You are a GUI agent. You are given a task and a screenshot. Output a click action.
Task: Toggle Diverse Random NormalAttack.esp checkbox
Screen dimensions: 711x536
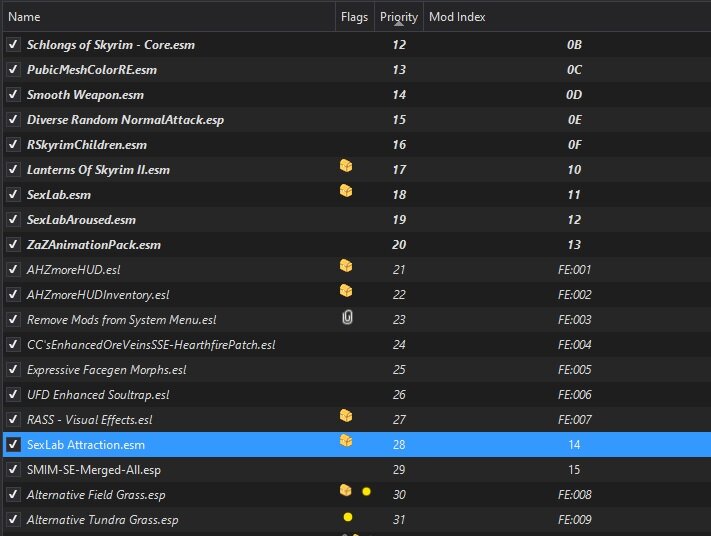[13, 119]
